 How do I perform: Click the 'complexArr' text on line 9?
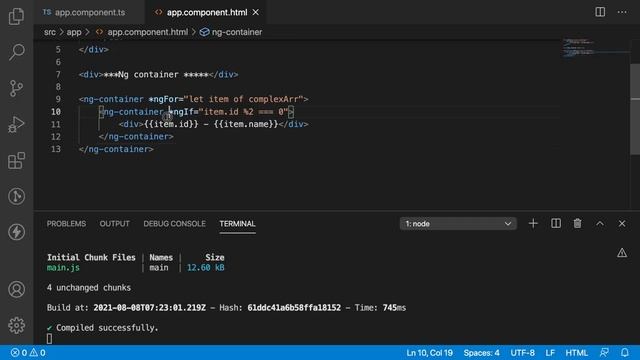point(273,99)
